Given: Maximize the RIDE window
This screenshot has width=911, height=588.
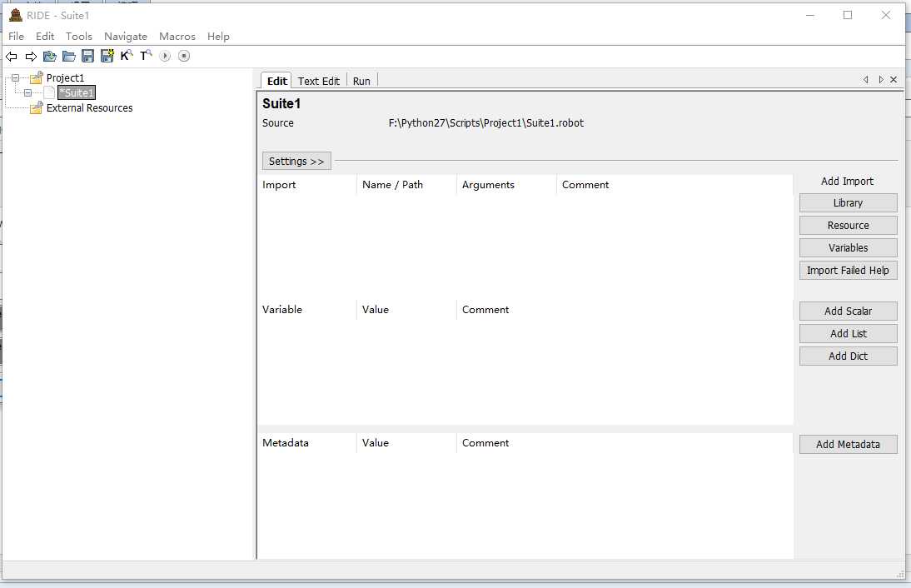Looking at the screenshot, I should pyautogui.click(x=848, y=15).
